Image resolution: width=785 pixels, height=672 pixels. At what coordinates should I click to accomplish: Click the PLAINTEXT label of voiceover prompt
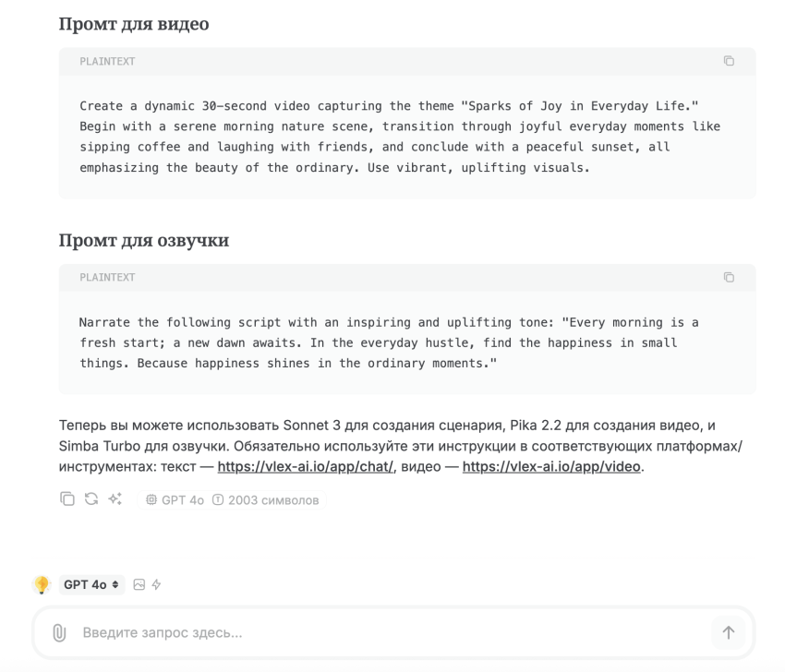tap(107, 277)
